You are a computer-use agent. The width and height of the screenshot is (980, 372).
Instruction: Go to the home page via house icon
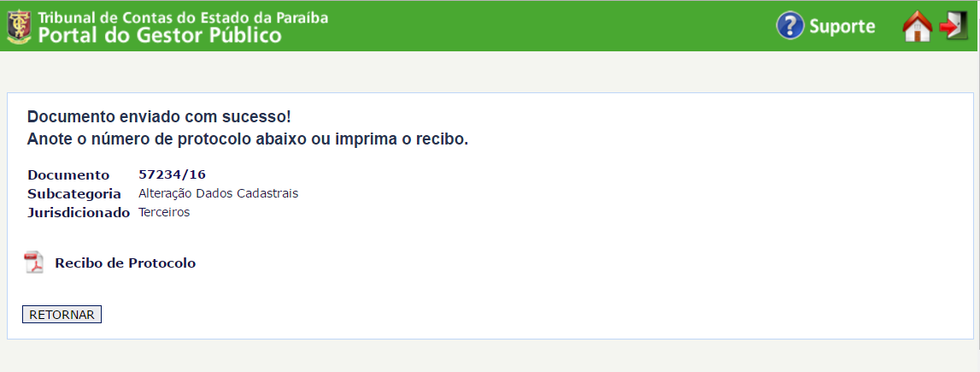pos(917,27)
